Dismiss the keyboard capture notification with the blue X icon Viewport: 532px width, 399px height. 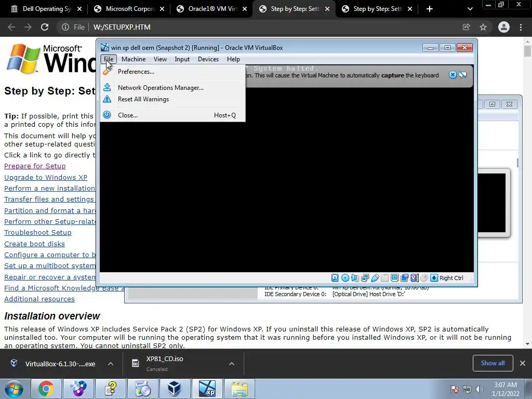click(453, 75)
